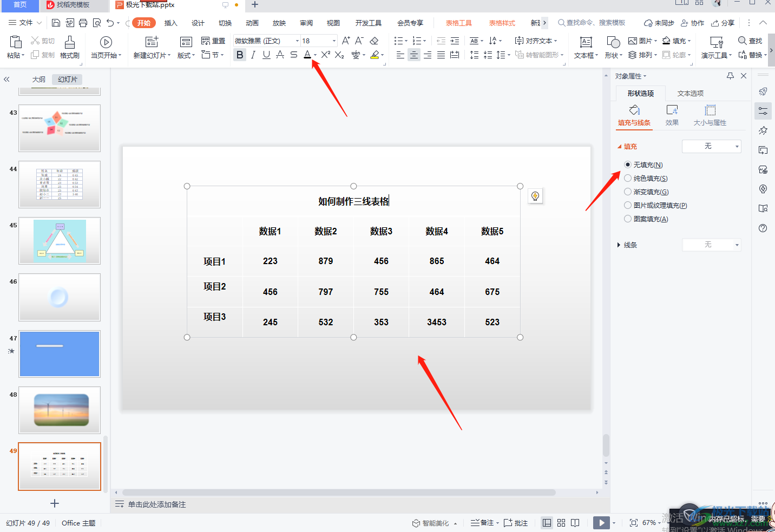The height and width of the screenshot is (532, 775).
Task: Open the 插入 ribbon tab
Action: point(171,23)
